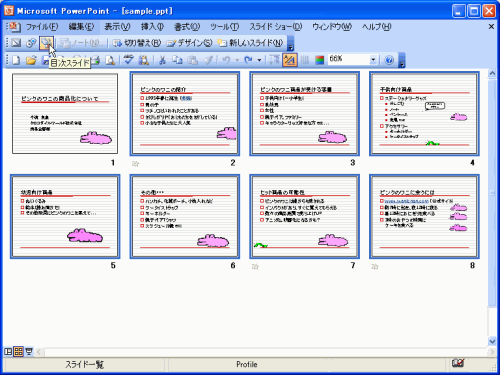Click the Cut scissors icon

pos(162,60)
